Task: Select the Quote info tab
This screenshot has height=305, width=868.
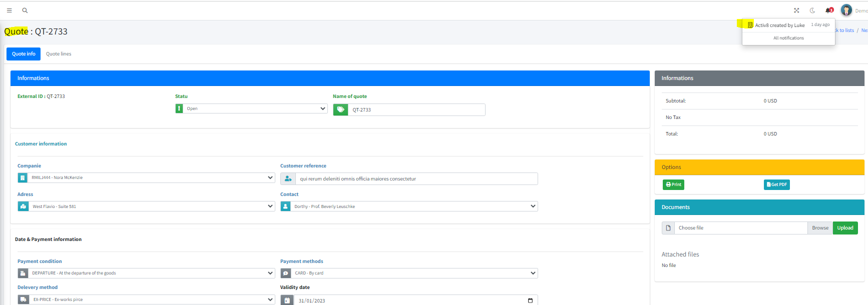Action: tap(24, 54)
